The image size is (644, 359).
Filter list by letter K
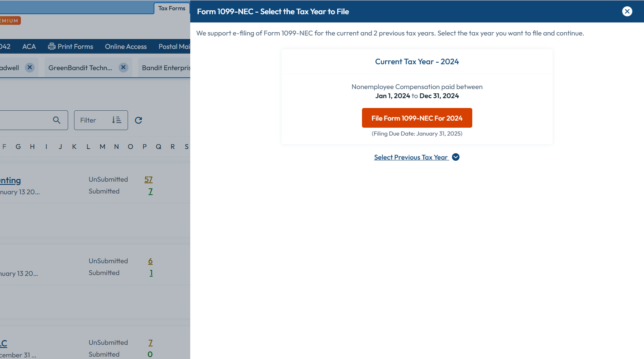point(74,147)
